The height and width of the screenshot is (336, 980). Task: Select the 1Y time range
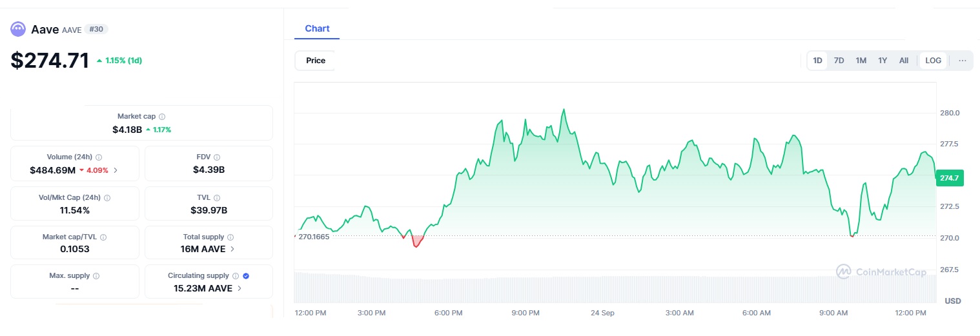(883, 61)
